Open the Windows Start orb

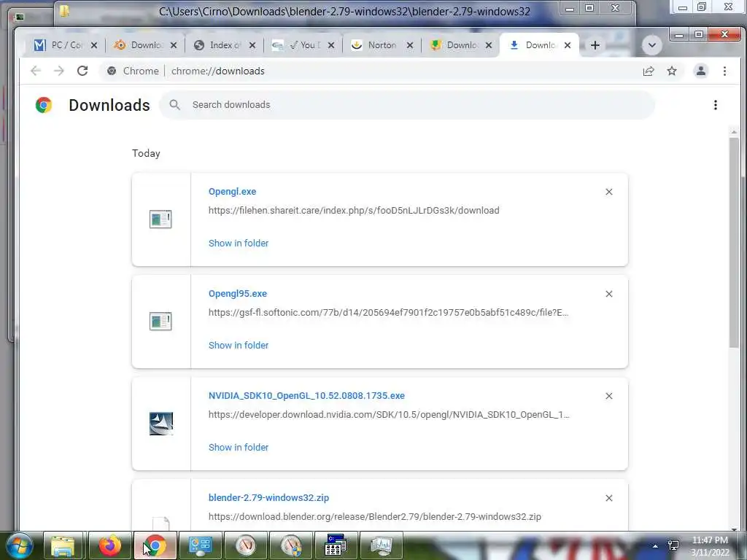point(20,545)
